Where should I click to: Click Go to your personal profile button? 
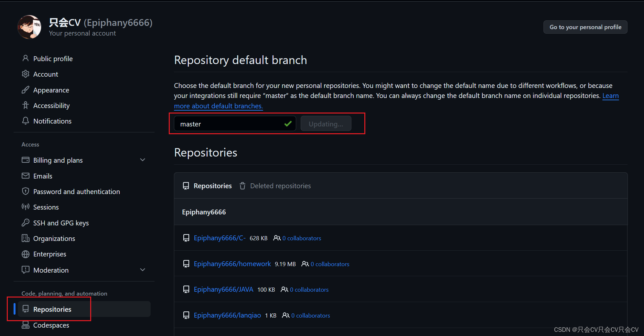pos(585,27)
